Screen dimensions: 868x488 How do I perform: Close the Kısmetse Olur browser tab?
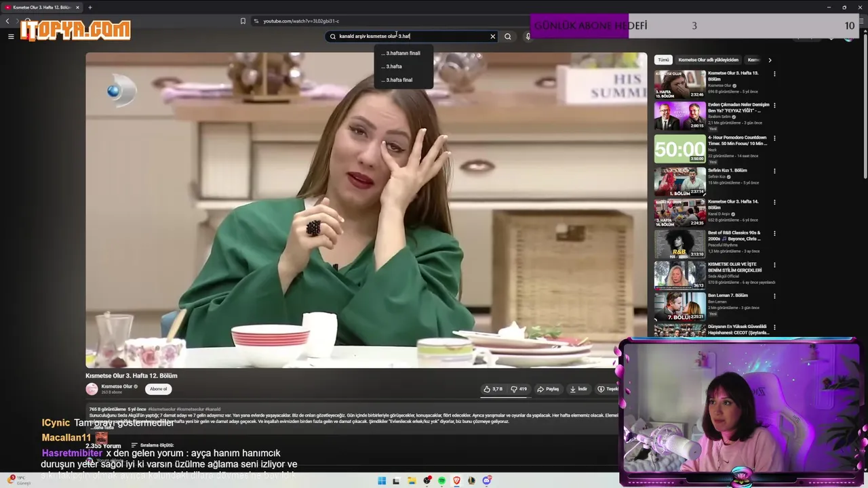(77, 7)
